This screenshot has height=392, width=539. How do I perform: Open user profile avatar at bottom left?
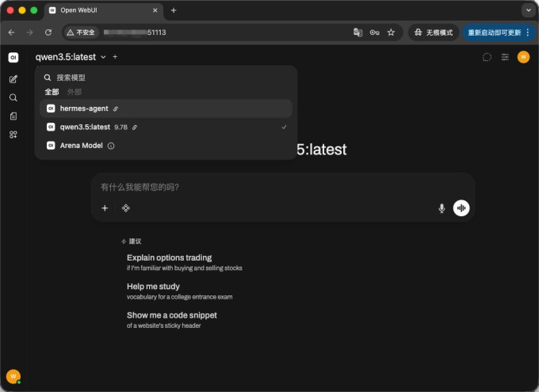click(x=13, y=376)
